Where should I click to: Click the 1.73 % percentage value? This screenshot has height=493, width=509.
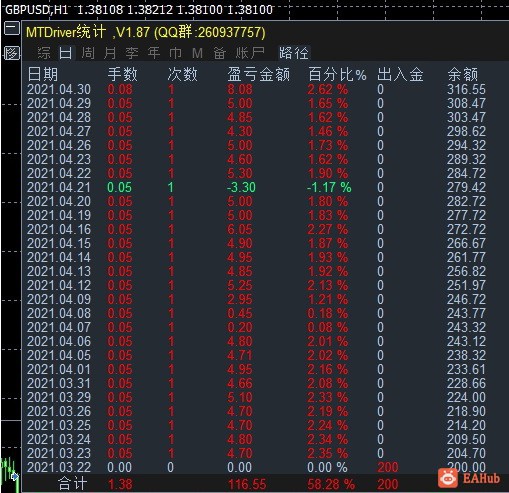328,146
